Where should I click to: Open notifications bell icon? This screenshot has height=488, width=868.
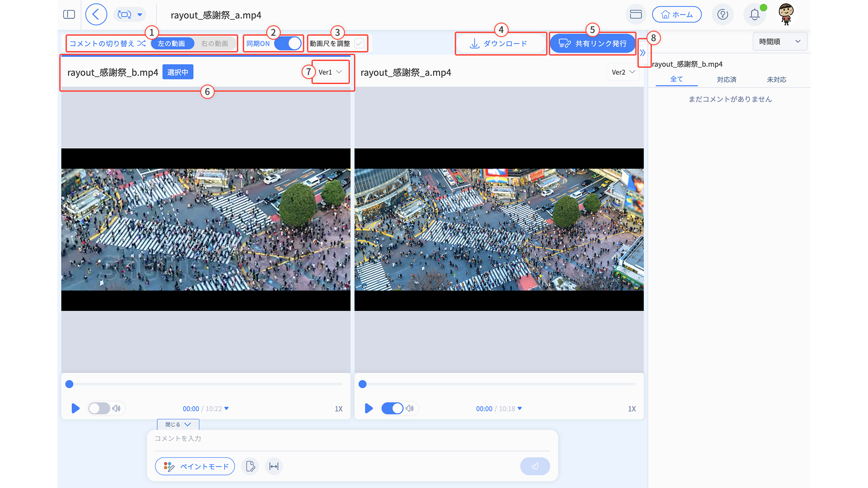[754, 14]
